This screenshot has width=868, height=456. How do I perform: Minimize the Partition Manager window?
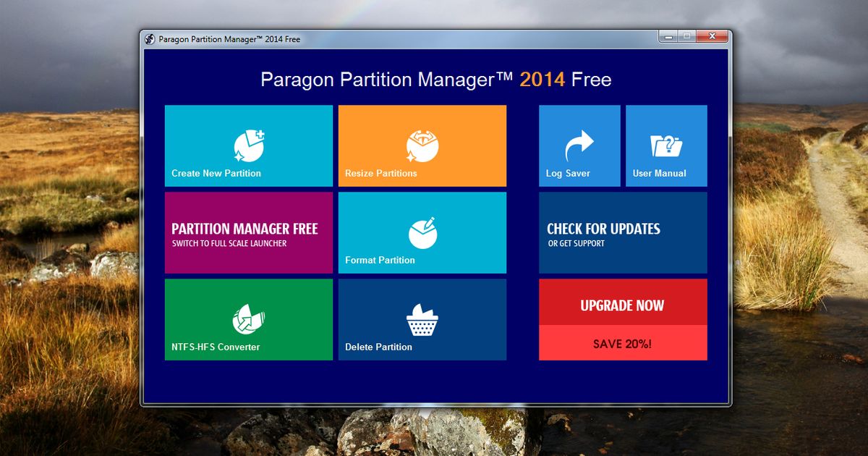(668, 36)
